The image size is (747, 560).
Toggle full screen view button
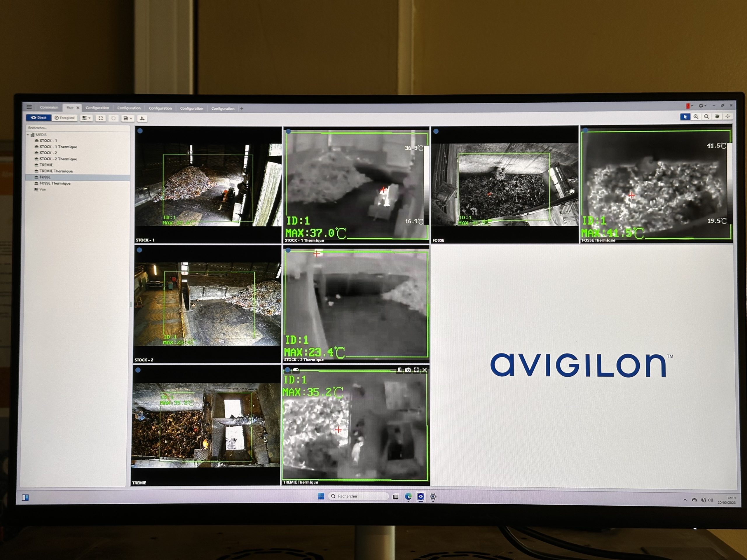[x=101, y=118]
